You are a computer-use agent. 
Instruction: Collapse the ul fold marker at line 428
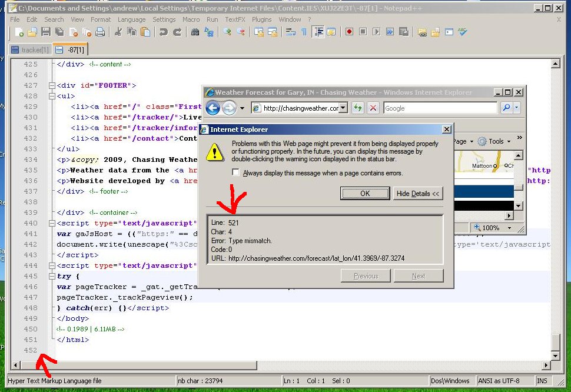pyautogui.click(x=52, y=96)
